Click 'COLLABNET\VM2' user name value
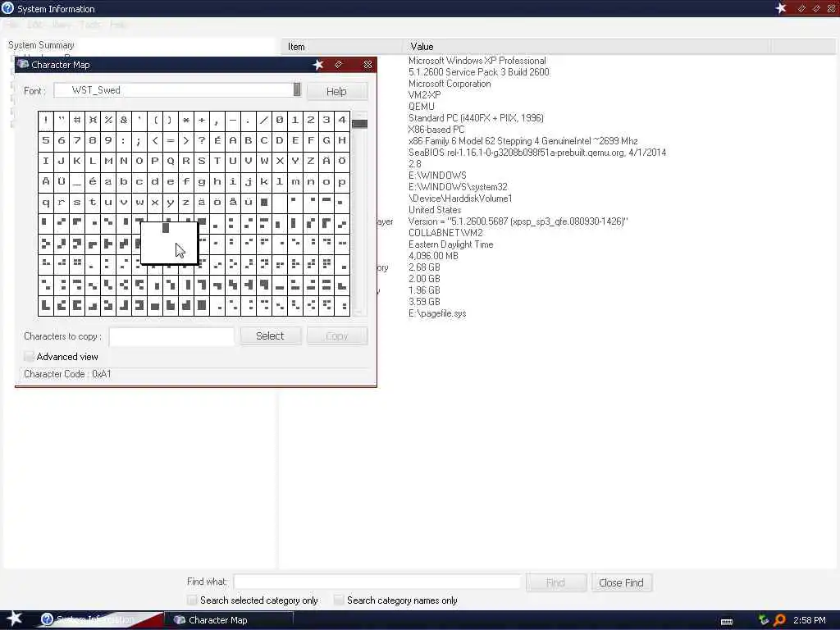Viewport: 840px width, 630px height. click(x=445, y=233)
